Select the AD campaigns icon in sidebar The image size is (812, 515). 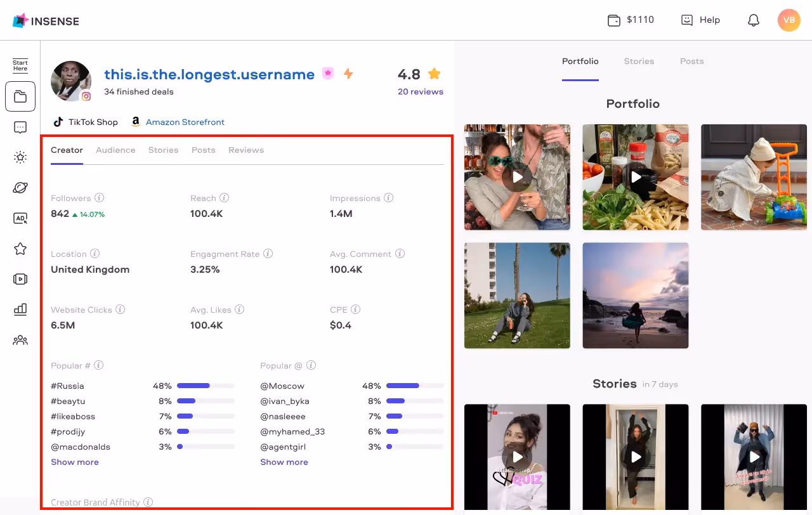tap(20, 218)
